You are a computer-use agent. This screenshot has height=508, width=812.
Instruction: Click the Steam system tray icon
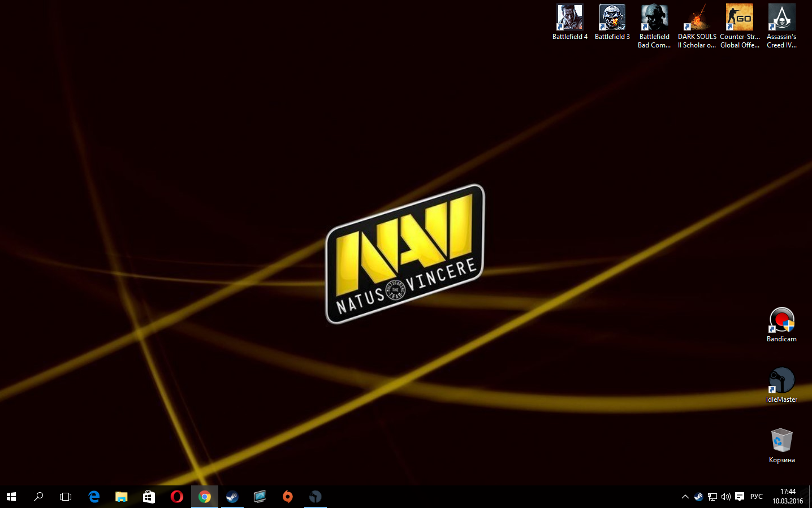(x=699, y=497)
